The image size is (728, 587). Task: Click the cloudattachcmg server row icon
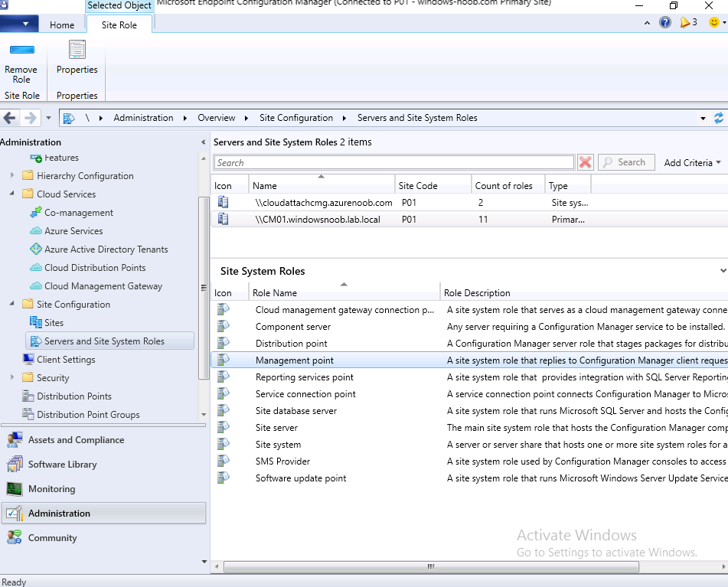pos(224,202)
